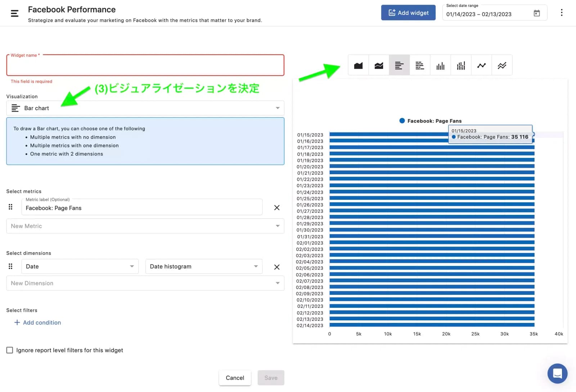576x392 pixels.
Task: Click the Add condition link
Action: (37, 323)
